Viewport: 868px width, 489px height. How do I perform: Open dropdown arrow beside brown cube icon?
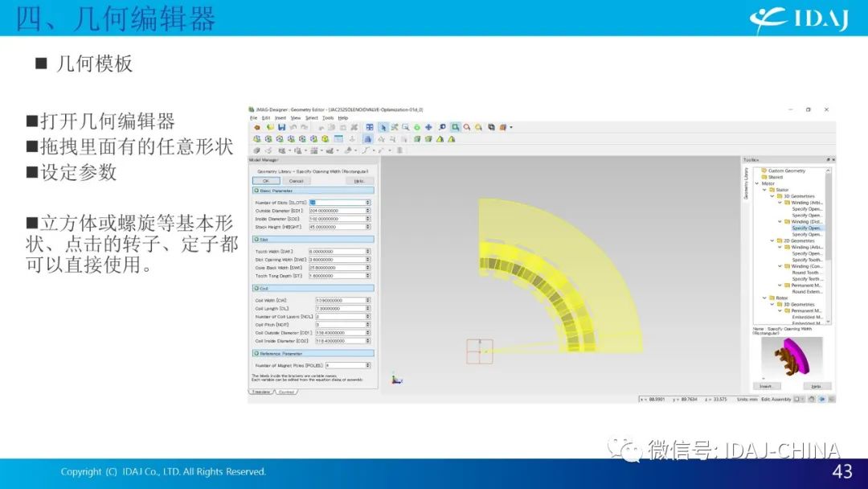coord(511,127)
